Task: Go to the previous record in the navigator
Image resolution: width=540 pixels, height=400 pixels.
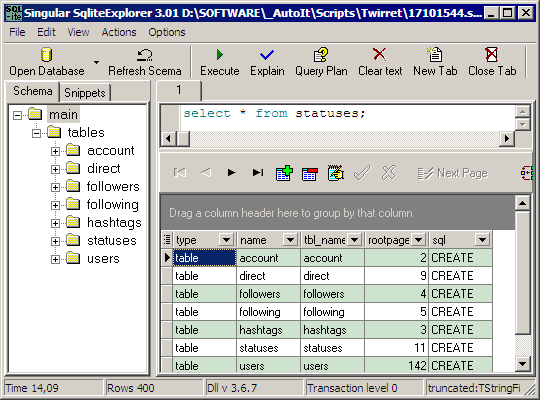Action: point(206,172)
